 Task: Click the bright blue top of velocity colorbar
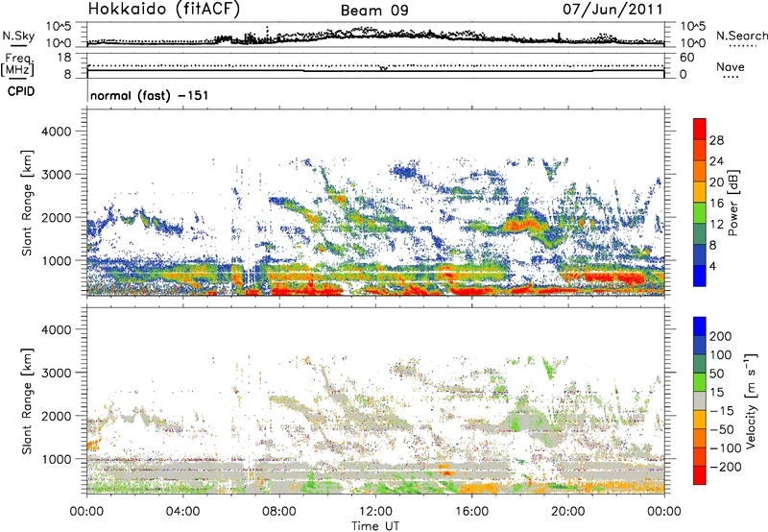700,326
